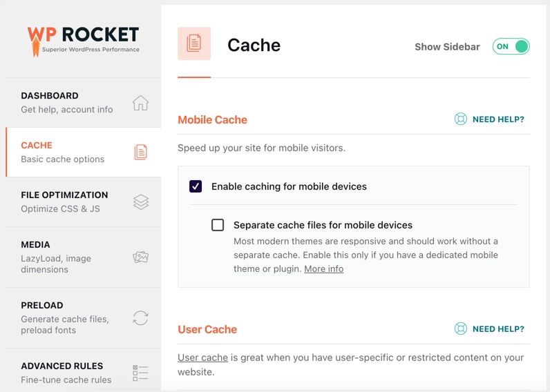Click the lifebuoy icon beside Mobile Cache
Image resolution: width=550 pixels, height=392 pixels.
click(x=461, y=119)
